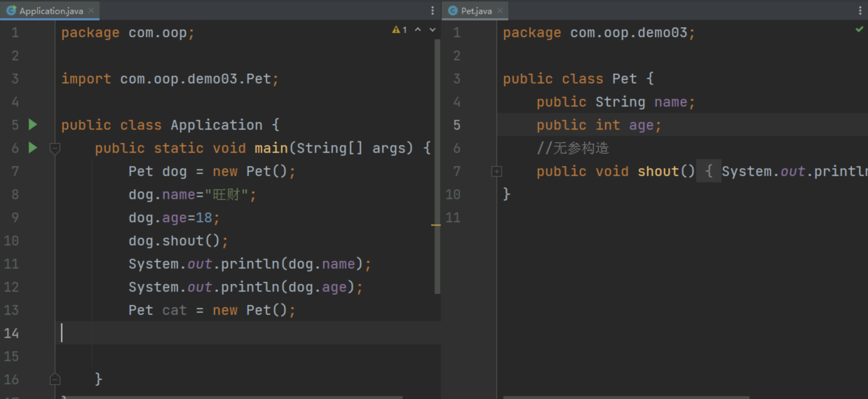868x399 pixels.
Task: Click Pet in the import statement
Action: (x=258, y=79)
